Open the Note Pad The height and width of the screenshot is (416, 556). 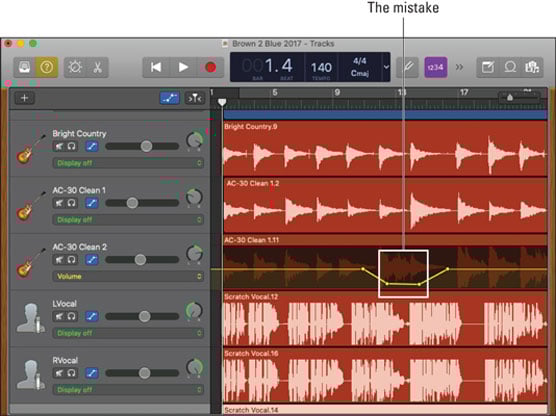point(488,67)
